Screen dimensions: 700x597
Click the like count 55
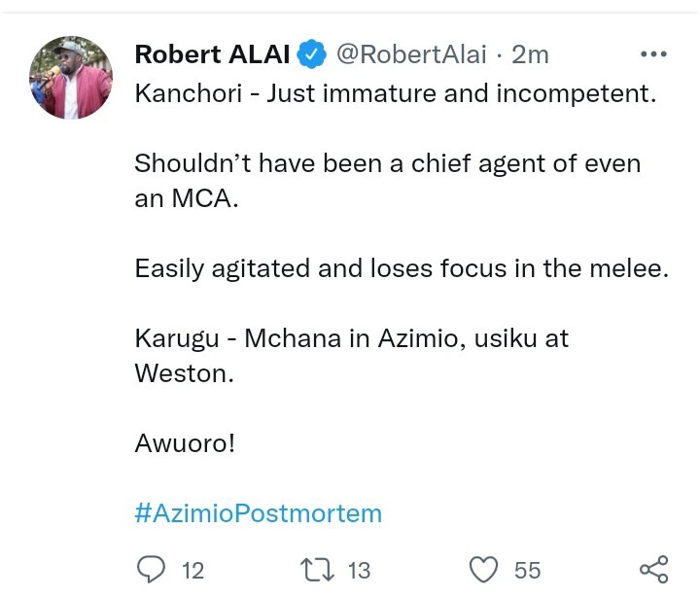[x=528, y=570]
